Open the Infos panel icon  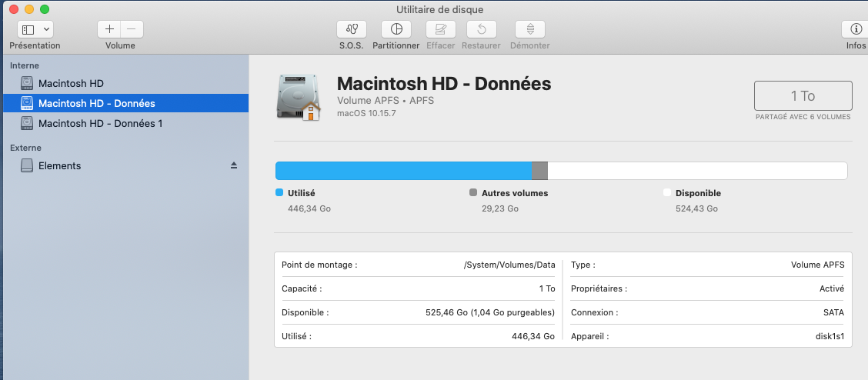855,29
